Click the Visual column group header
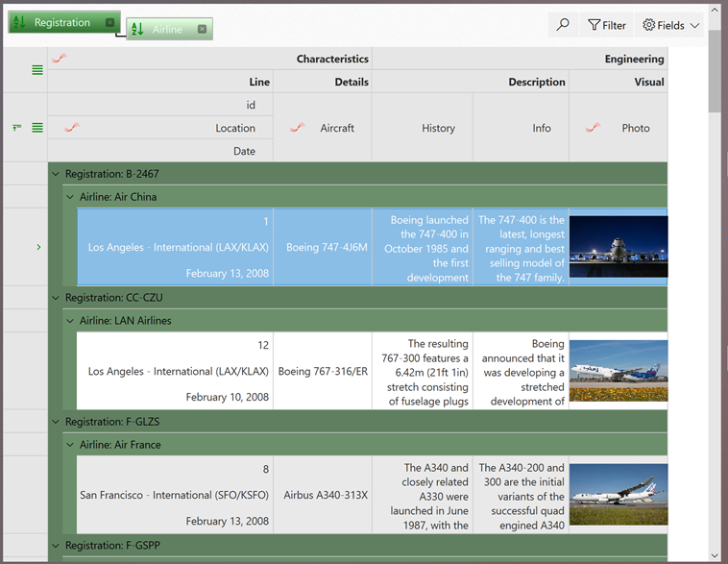The image size is (728, 564). tap(619, 82)
